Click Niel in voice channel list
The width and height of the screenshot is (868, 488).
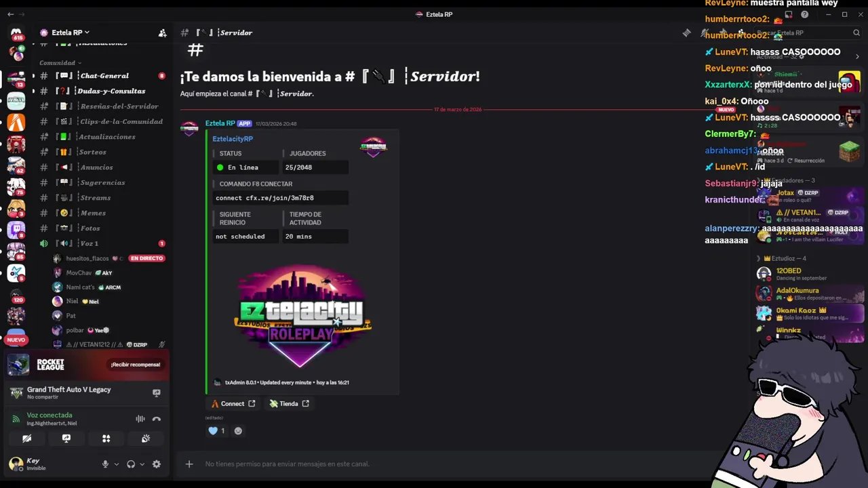pyautogui.click(x=72, y=302)
